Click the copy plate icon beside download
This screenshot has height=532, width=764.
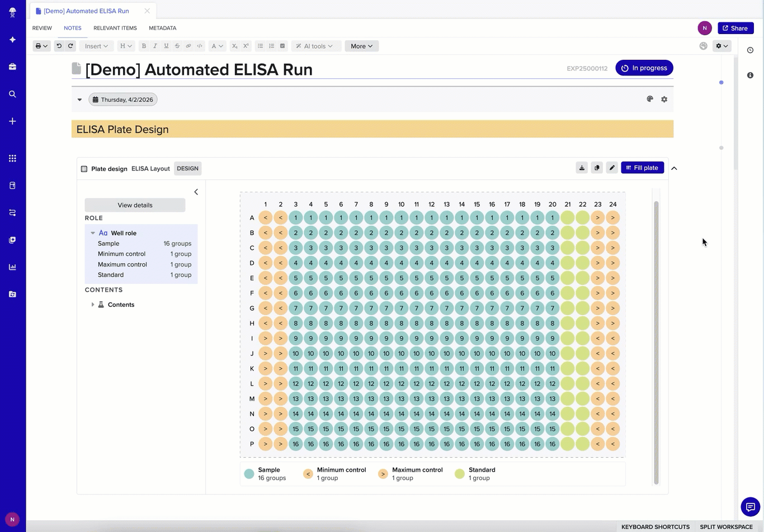pos(597,168)
